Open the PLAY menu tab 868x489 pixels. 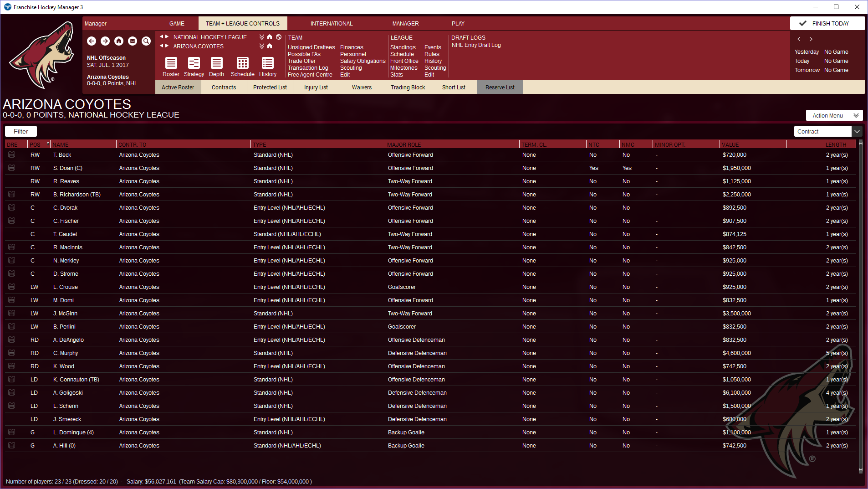(458, 24)
